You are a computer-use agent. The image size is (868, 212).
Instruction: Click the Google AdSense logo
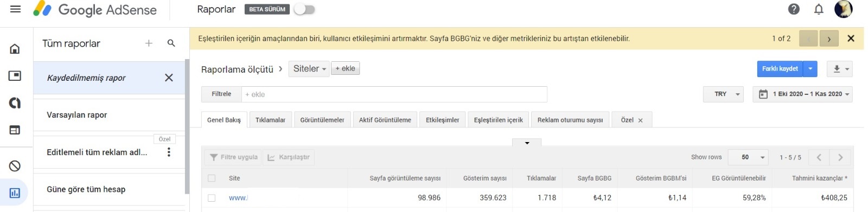click(x=95, y=10)
